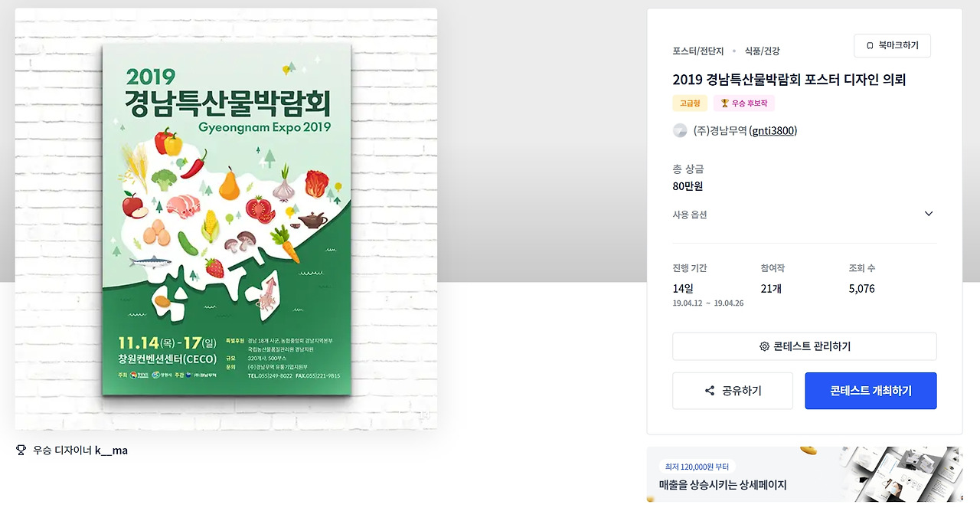Viewport: 980px width, 508px height.
Task: Click the 최저 120,000원 부터 price tag
Action: pos(697,466)
